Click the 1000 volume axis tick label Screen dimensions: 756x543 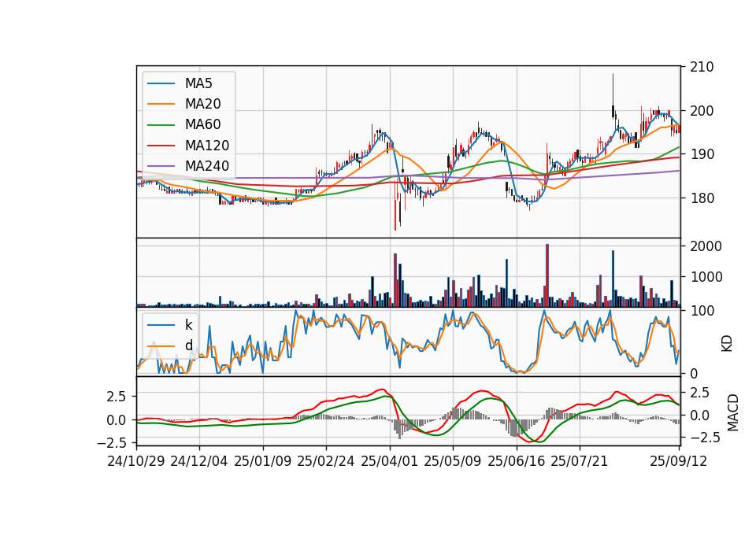(706, 277)
